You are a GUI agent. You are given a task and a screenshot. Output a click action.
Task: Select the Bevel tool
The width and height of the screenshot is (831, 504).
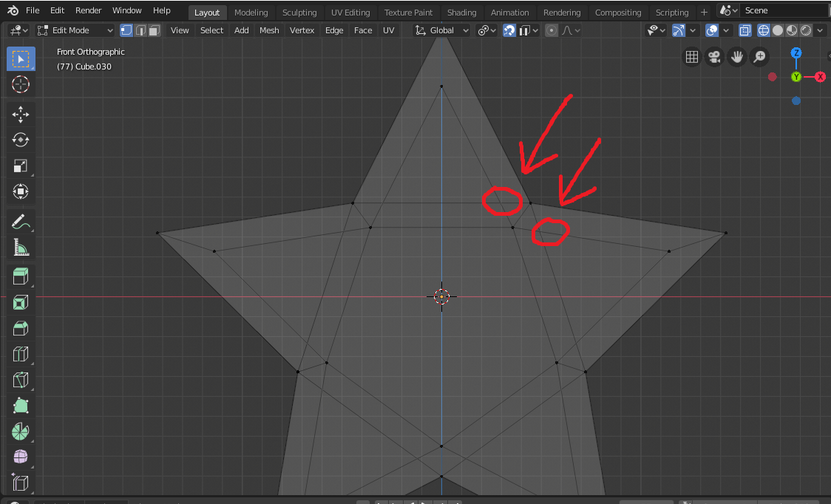click(21, 328)
